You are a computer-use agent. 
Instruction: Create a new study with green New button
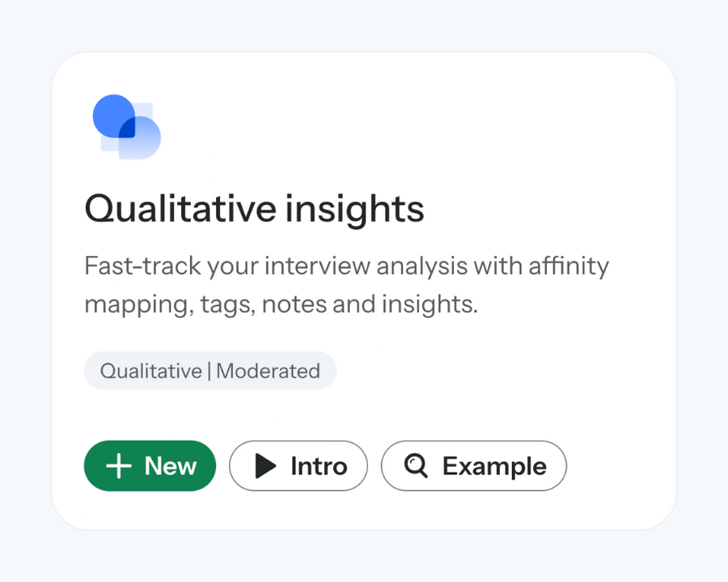[x=150, y=466]
